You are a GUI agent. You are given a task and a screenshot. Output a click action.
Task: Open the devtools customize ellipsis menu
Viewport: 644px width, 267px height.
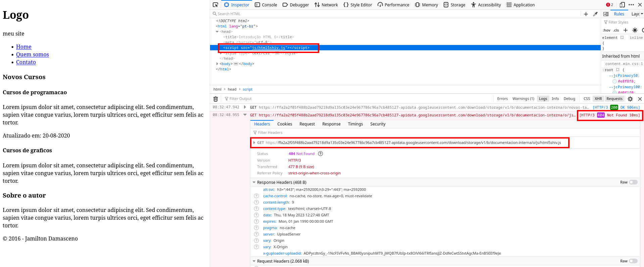click(631, 5)
